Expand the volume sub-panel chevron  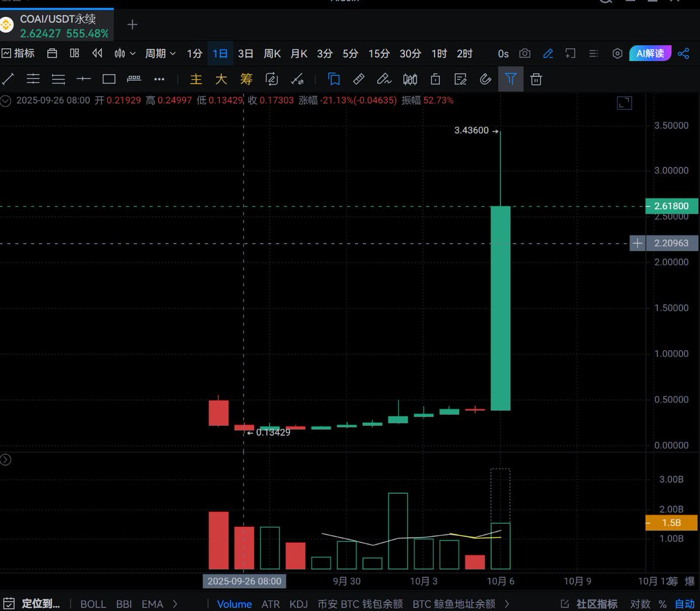click(x=6, y=460)
